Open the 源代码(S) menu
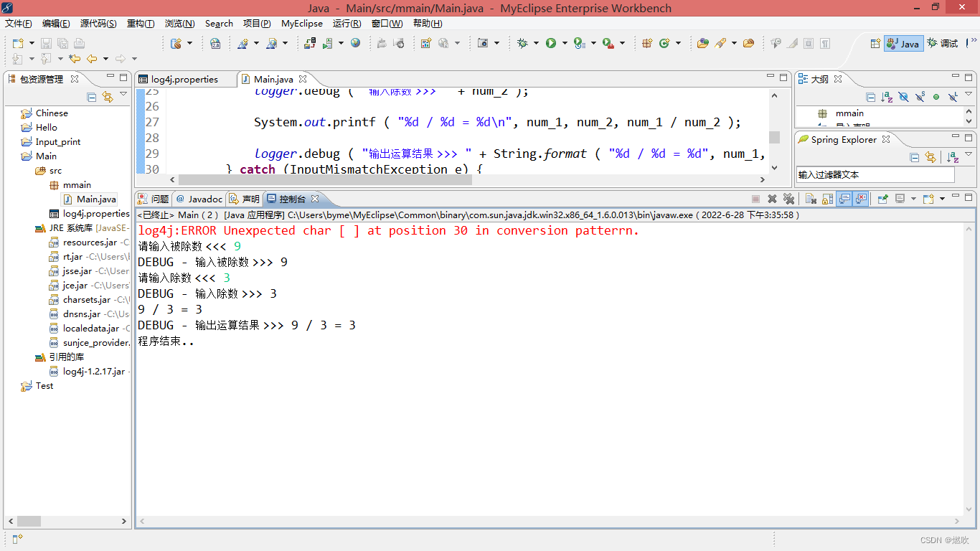This screenshot has width=980, height=551. (x=98, y=24)
